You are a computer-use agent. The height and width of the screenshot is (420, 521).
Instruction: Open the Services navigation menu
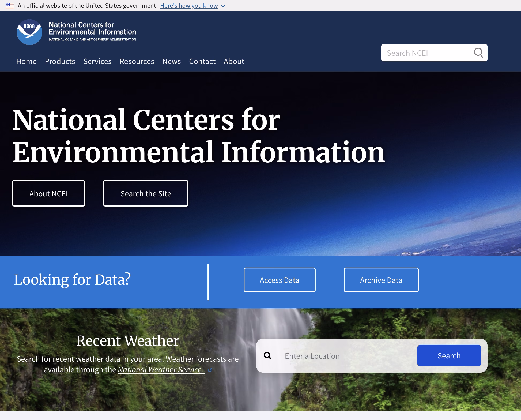click(x=97, y=61)
